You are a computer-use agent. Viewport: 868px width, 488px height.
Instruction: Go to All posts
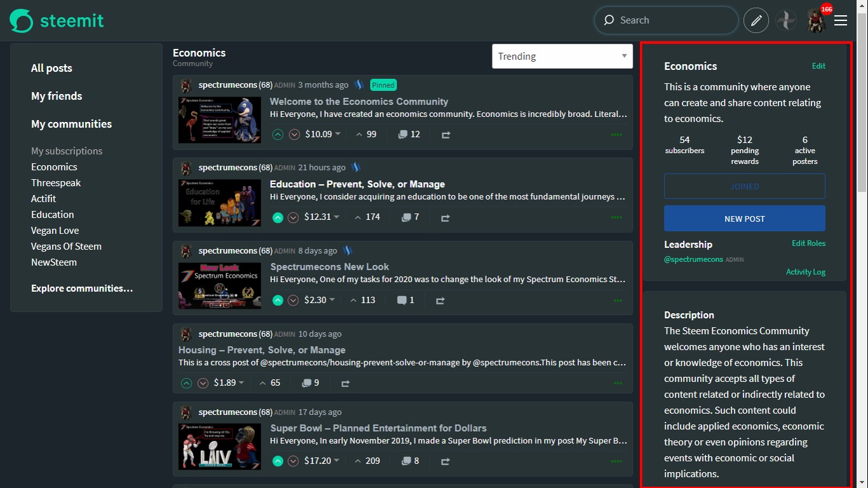(x=51, y=68)
